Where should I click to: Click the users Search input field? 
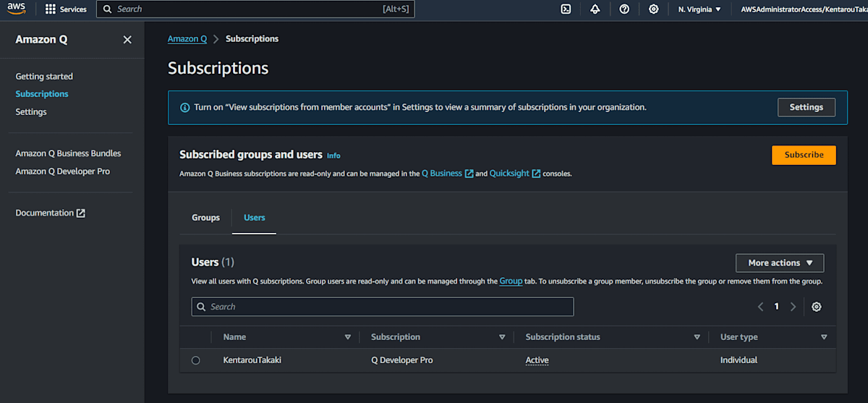click(x=383, y=307)
